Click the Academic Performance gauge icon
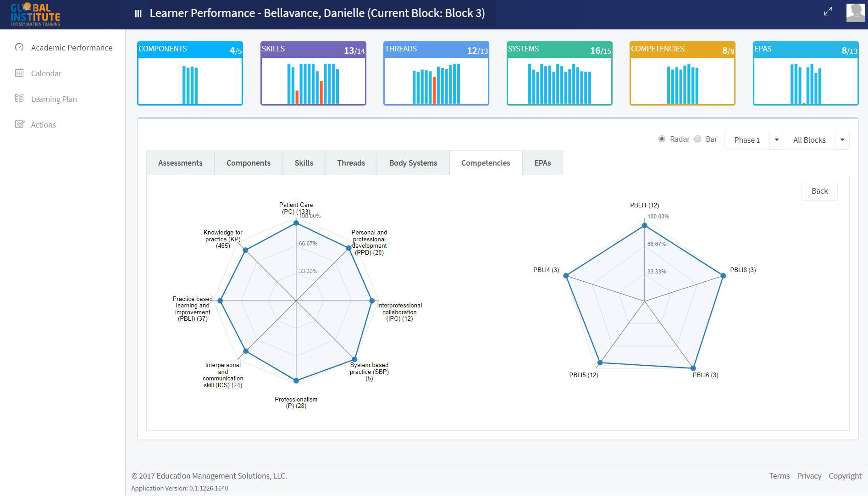Image resolution: width=868 pixels, height=496 pixels. 19,47
